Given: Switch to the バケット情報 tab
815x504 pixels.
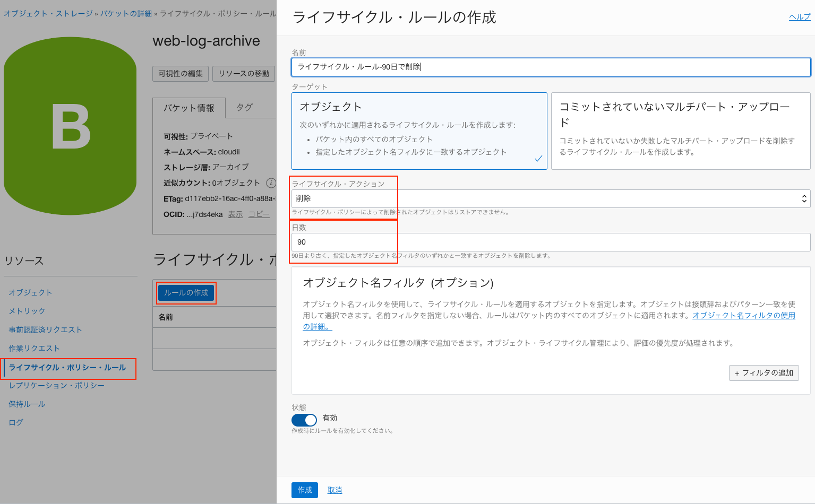Looking at the screenshot, I should (x=188, y=108).
